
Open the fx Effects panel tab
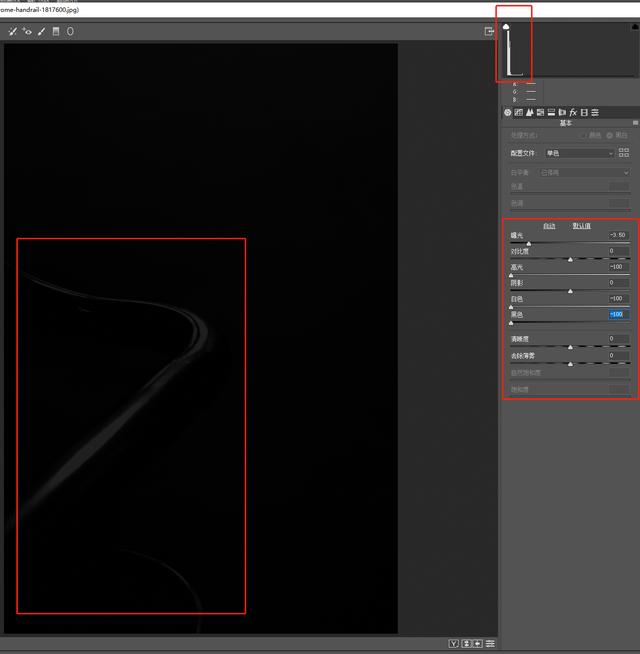[x=573, y=112]
